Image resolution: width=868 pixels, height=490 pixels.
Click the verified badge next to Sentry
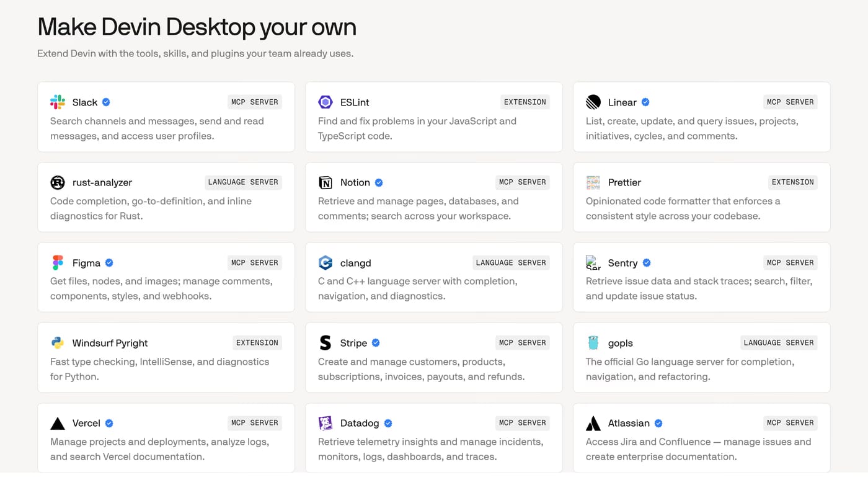[647, 263]
